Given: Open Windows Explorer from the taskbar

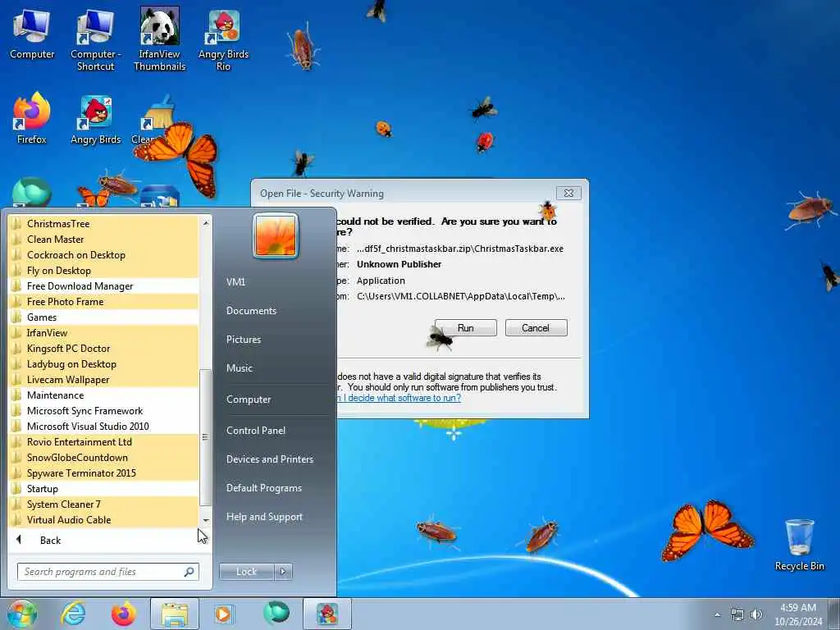Looking at the screenshot, I should coord(175,614).
